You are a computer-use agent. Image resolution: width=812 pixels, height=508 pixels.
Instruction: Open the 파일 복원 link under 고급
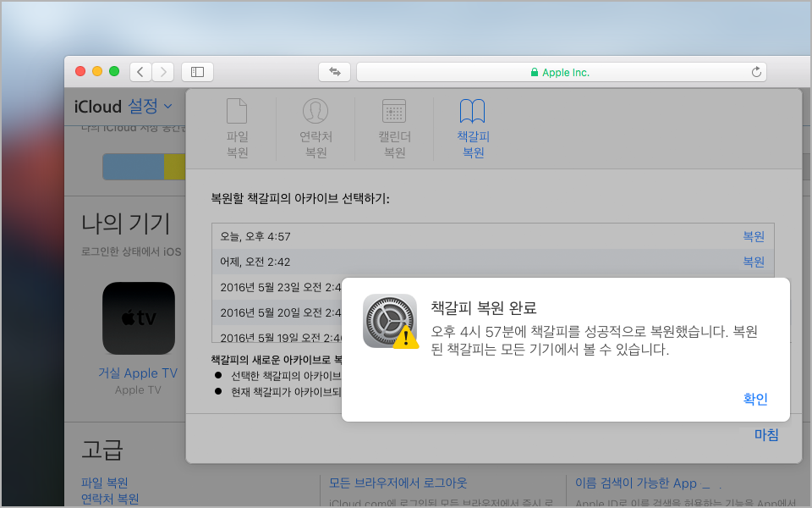pyautogui.click(x=104, y=483)
